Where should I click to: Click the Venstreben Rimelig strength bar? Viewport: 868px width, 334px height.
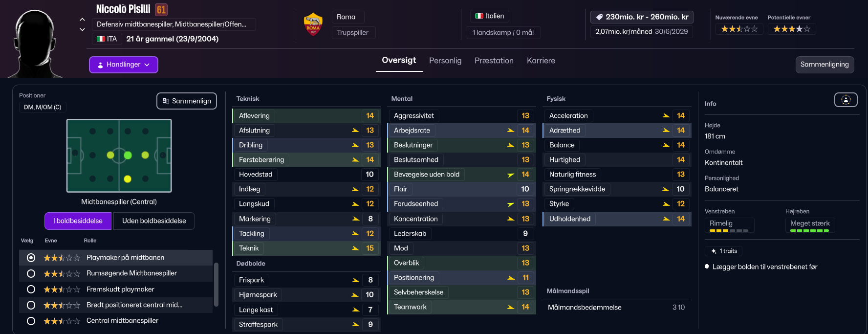pyautogui.click(x=728, y=230)
